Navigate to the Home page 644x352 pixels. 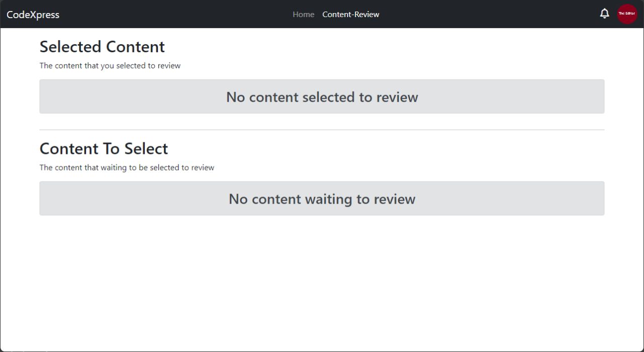pos(303,15)
